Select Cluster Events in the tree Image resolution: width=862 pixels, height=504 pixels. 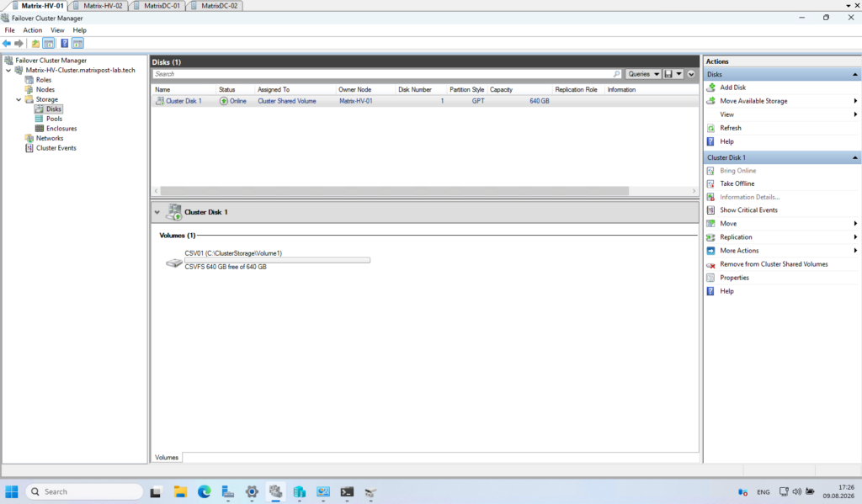click(56, 148)
